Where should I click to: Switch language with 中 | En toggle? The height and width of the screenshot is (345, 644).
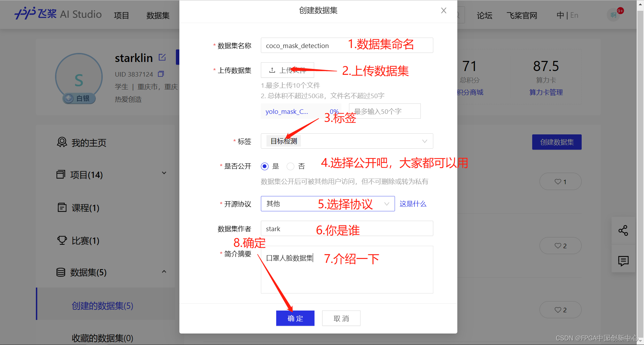click(567, 15)
